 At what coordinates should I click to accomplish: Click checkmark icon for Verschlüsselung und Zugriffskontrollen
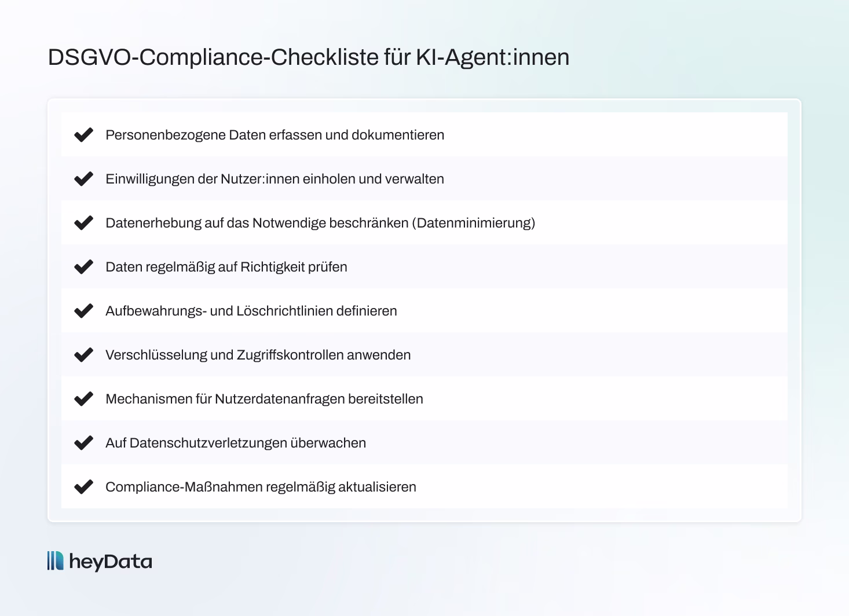coord(84,355)
